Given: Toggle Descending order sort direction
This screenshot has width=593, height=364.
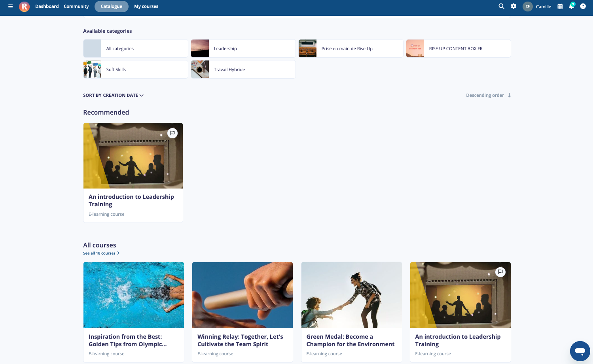Looking at the screenshot, I should pyautogui.click(x=489, y=95).
